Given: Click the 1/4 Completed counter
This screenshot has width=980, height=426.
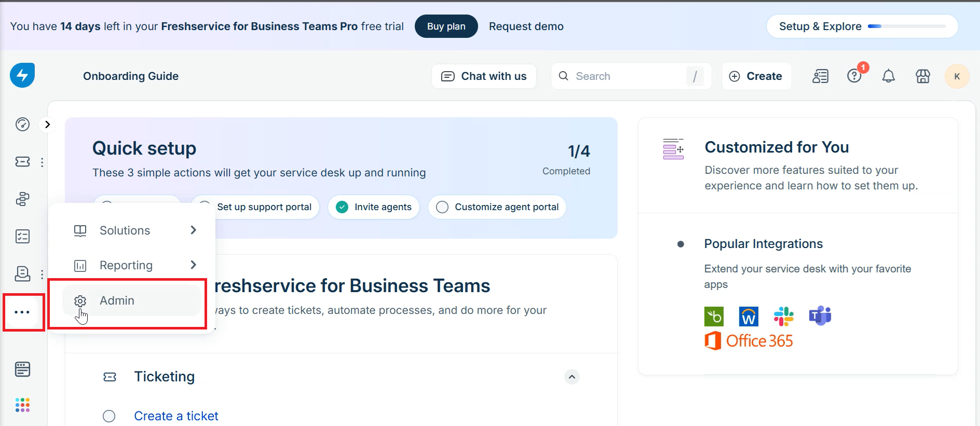Looking at the screenshot, I should pyautogui.click(x=566, y=160).
